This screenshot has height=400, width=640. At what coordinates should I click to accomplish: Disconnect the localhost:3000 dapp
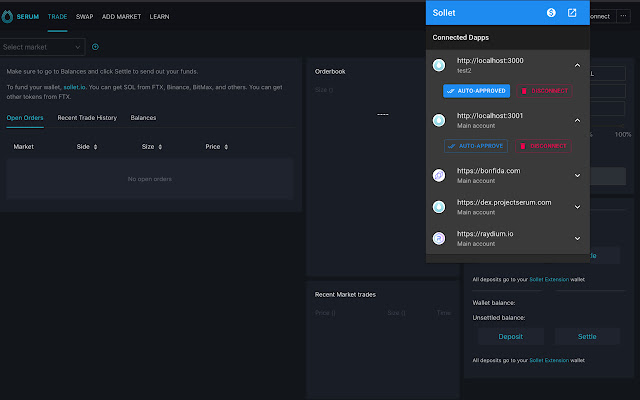click(544, 91)
